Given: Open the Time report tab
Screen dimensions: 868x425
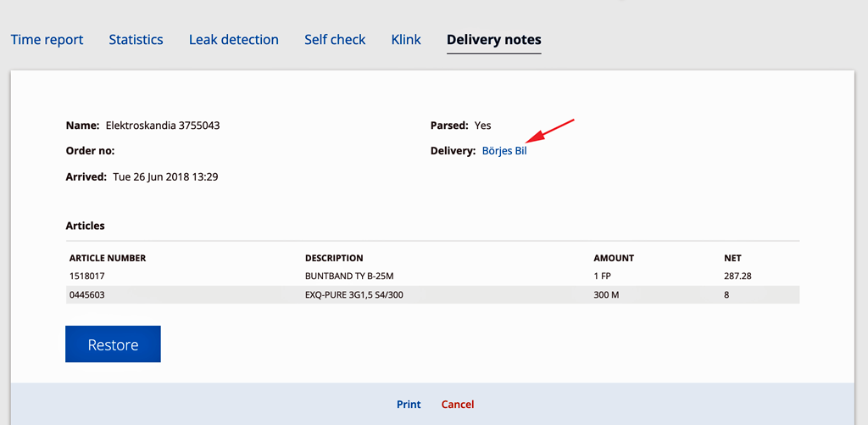Looking at the screenshot, I should [47, 40].
